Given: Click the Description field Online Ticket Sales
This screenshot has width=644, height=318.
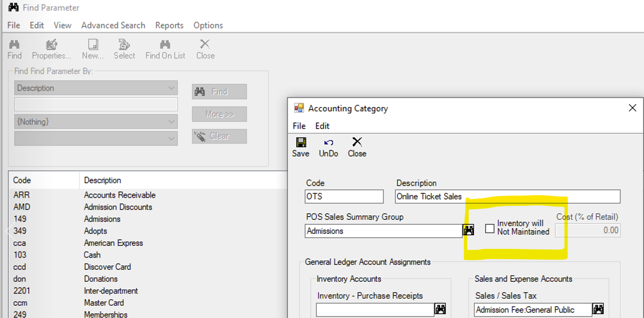Looking at the screenshot, I should pyautogui.click(x=508, y=197).
